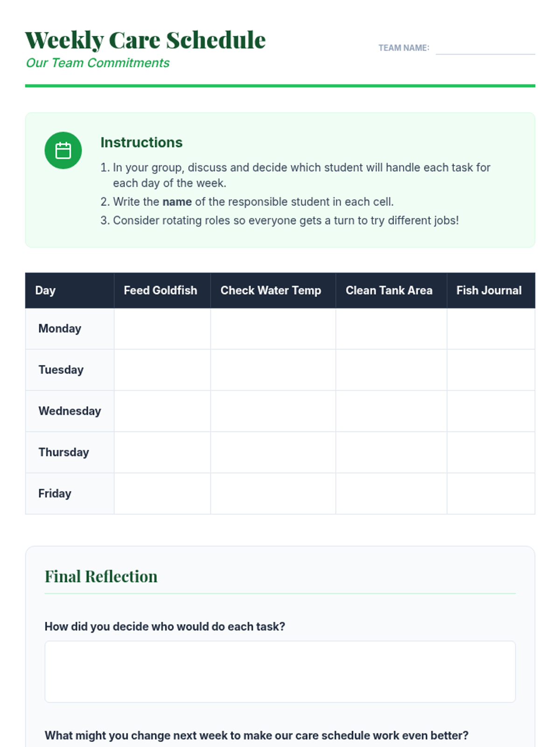Screen dimensions: 560x747
Task: Select Friday's Feed Goldfish cell
Action: coord(162,493)
